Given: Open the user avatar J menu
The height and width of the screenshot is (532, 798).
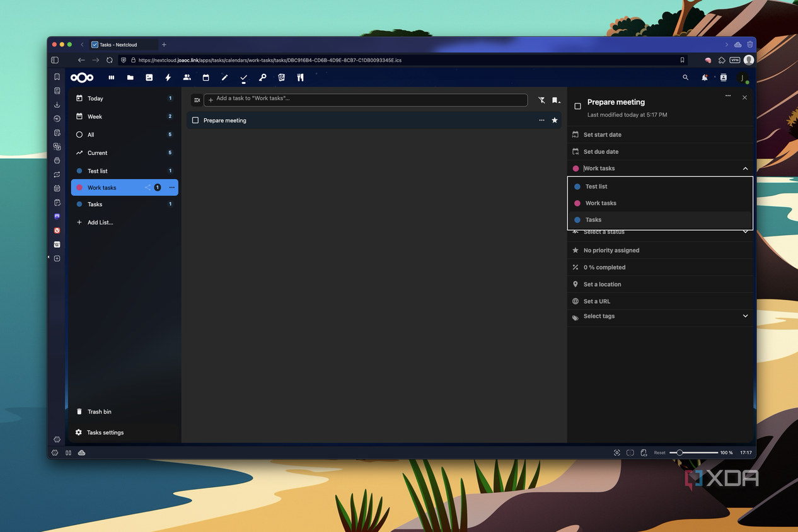Looking at the screenshot, I should pos(743,78).
